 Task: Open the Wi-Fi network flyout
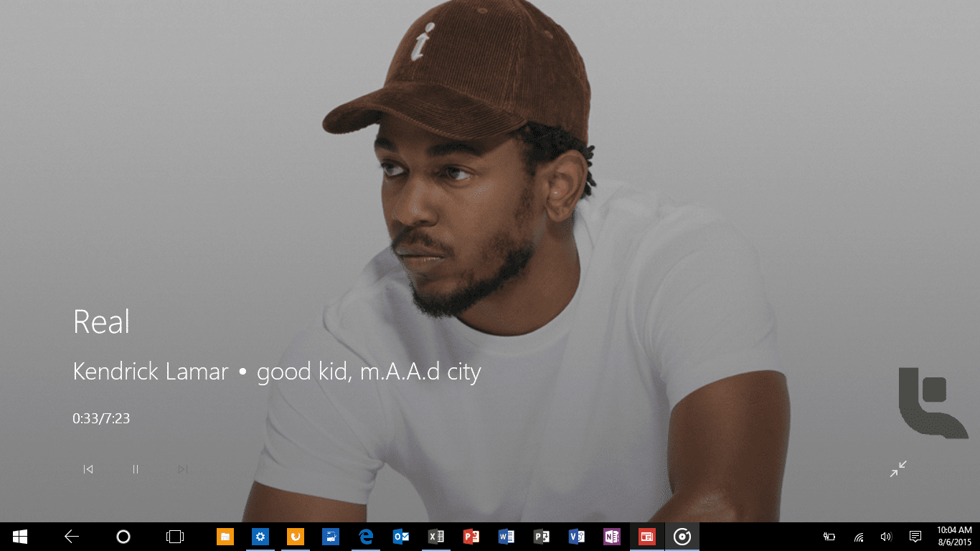(858, 537)
